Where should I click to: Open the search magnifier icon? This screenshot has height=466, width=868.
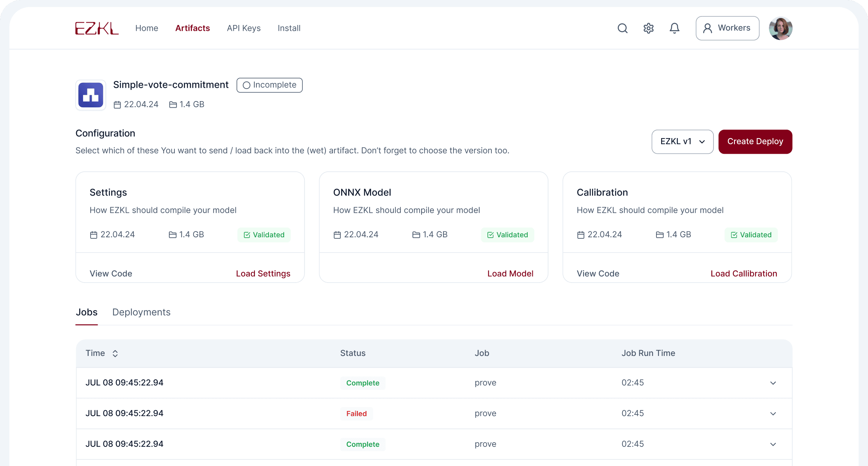point(623,28)
